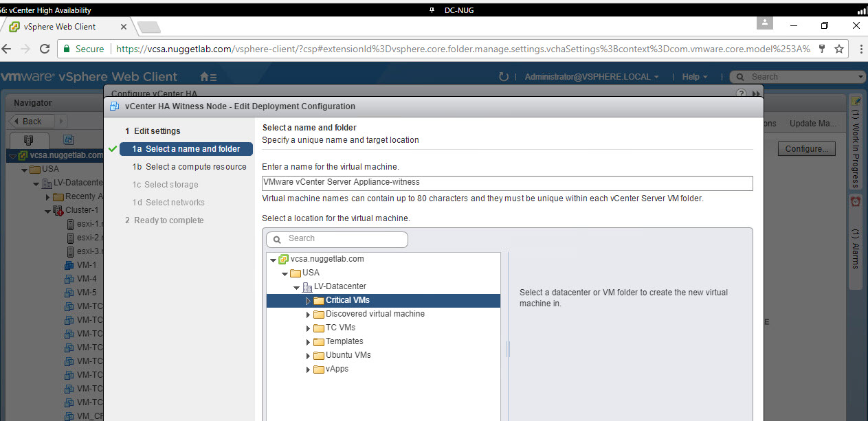Open the vSphere home menu icon
The image size is (868, 421).
[x=208, y=77]
